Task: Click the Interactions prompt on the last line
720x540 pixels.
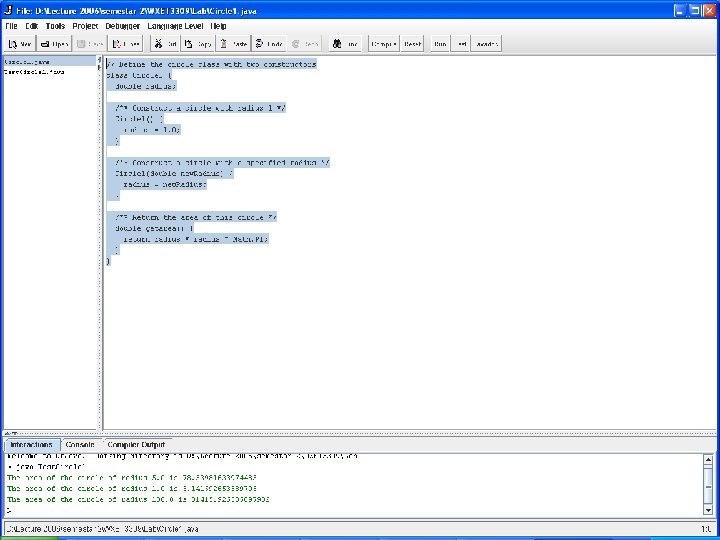Action: pyautogui.click(x=9, y=510)
